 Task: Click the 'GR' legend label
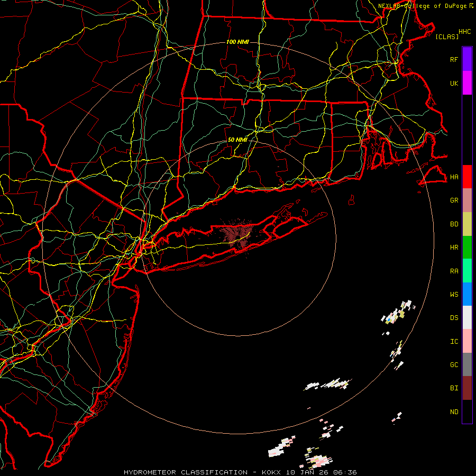454,200
